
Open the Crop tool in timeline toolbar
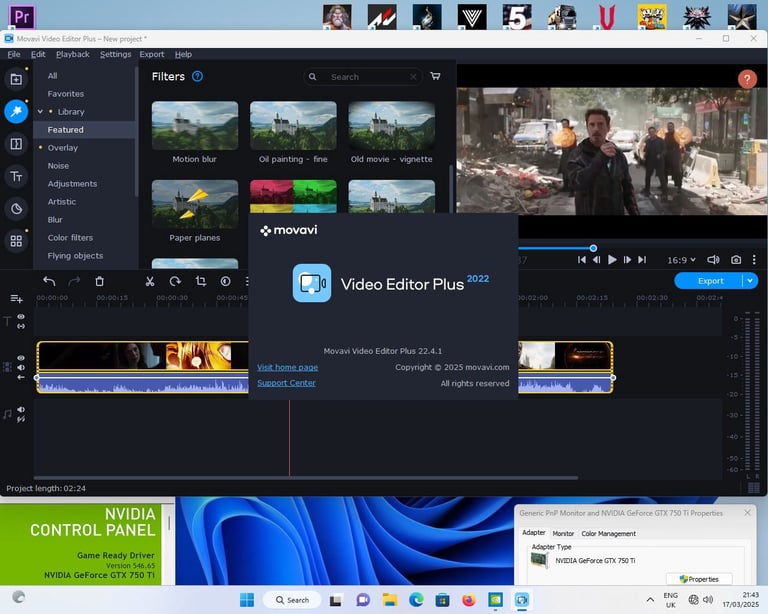pyautogui.click(x=200, y=281)
